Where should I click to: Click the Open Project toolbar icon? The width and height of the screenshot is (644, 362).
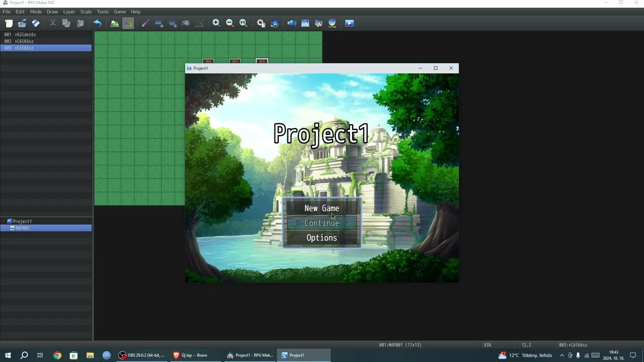click(x=22, y=23)
